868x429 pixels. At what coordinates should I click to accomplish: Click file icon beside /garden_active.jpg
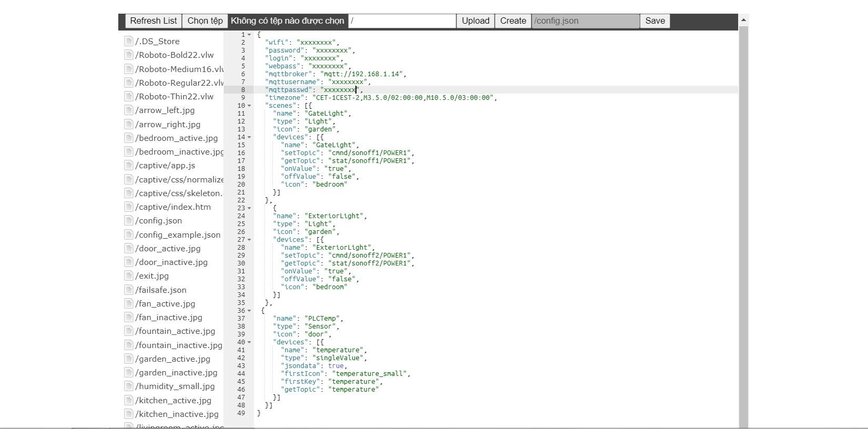click(129, 359)
